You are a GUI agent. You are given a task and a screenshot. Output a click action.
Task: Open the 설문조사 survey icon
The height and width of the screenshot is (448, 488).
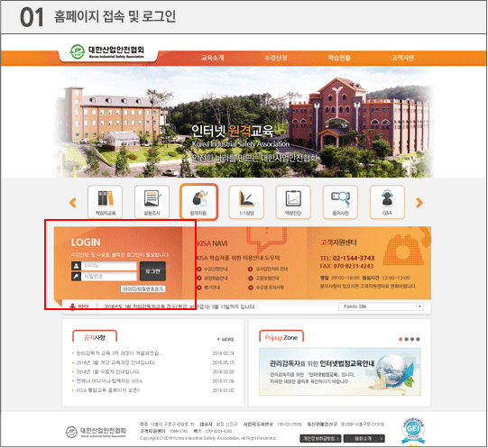152,202
